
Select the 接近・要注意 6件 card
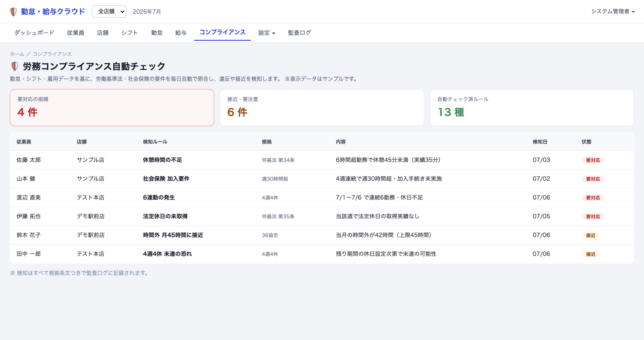click(322, 107)
